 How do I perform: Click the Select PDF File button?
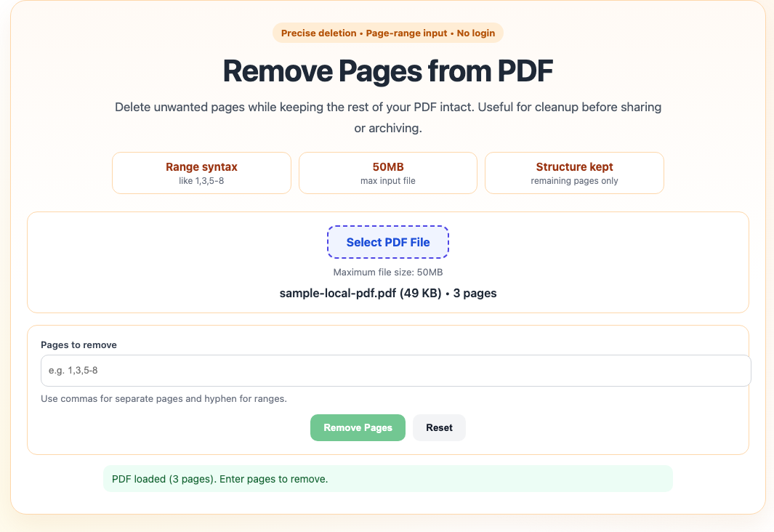387,241
